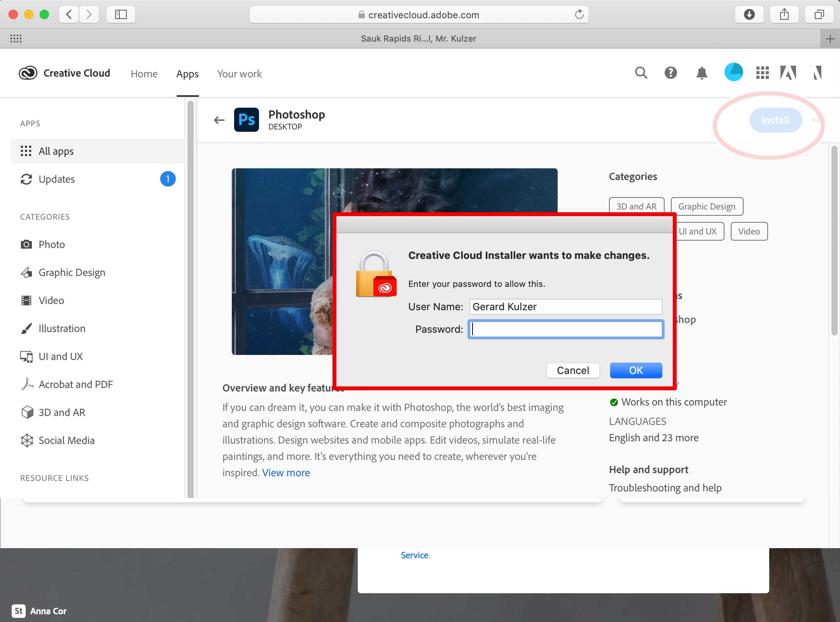Select the Video category film icon
Image resolution: width=840 pixels, height=622 pixels.
[x=26, y=300]
